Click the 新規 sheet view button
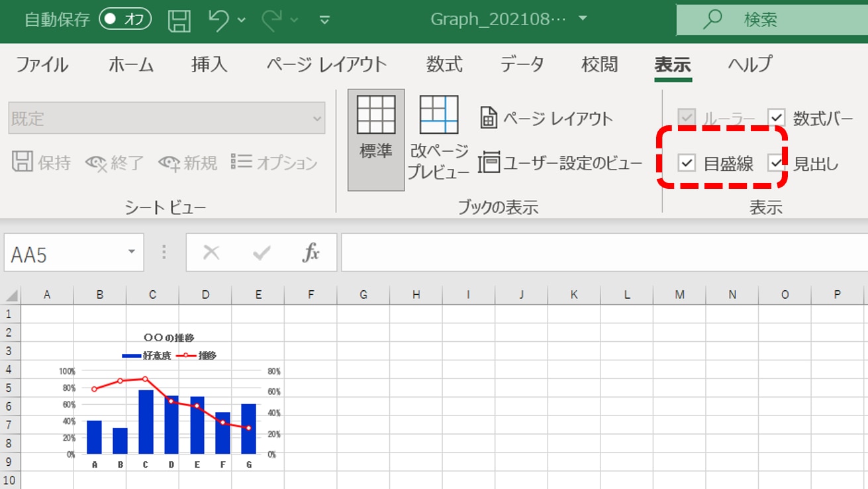Viewport: 868px width, 489px height. [188, 162]
